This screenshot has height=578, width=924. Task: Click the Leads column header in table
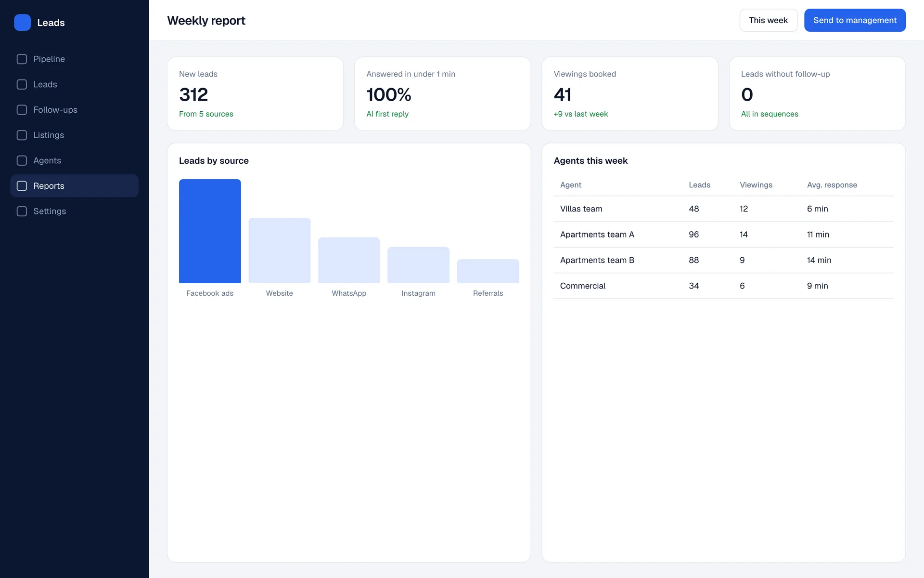[x=699, y=185]
